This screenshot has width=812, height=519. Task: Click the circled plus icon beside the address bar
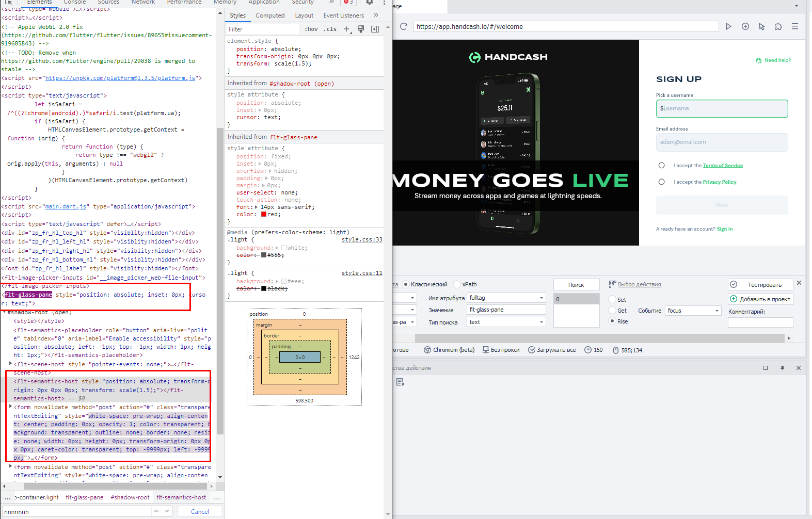click(x=745, y=26)
